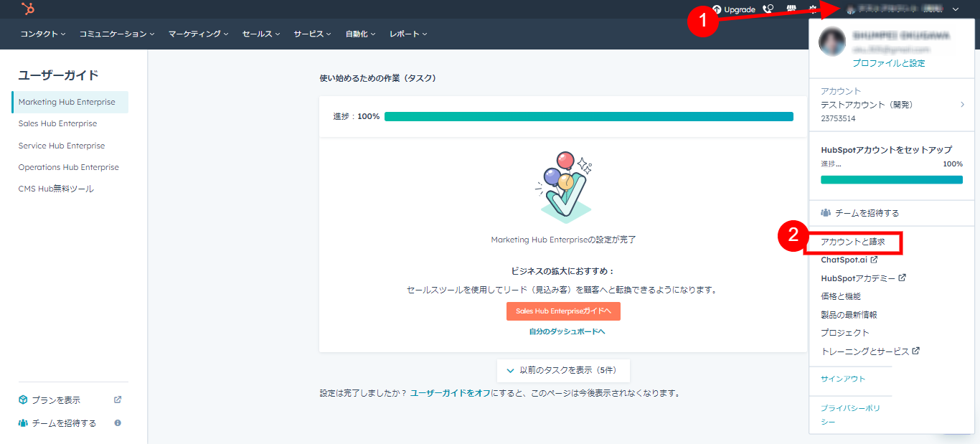Image resolution: width=980 pixels, height=444 pixels.
Task: Click the HubSpot sprocket logo
Action: coord(28,9)
